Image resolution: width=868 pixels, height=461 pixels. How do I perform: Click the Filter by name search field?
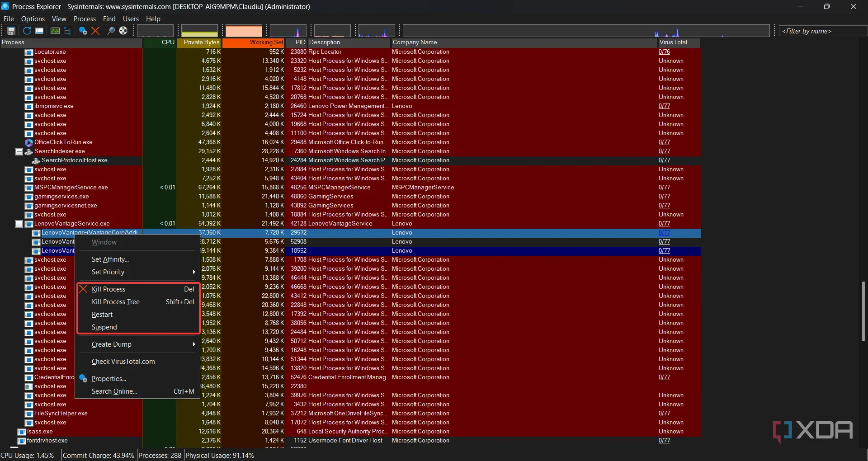point(823,31)
